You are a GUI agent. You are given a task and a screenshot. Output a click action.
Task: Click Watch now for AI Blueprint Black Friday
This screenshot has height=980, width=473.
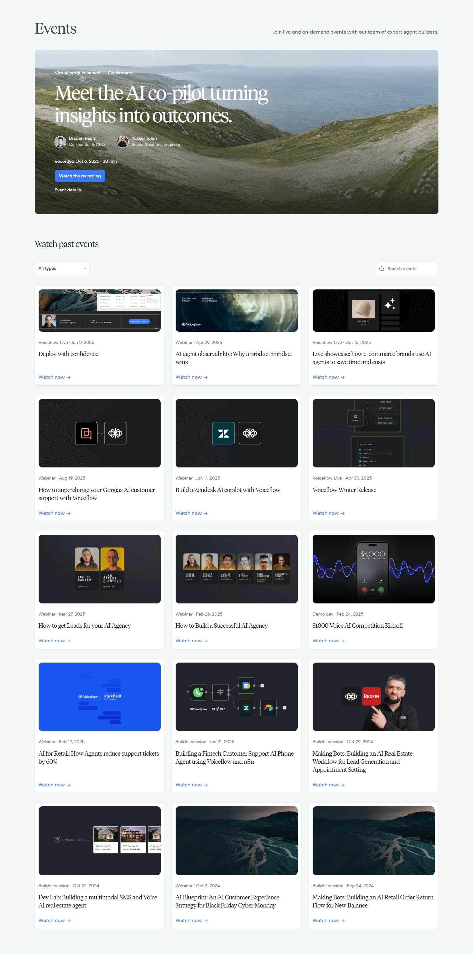(x=192, y=920)
